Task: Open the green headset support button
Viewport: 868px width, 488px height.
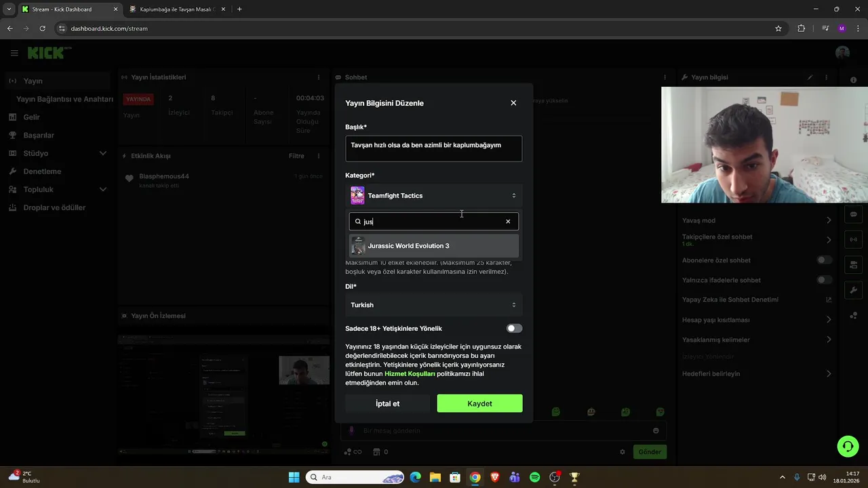Action: [x=848, y=446]
